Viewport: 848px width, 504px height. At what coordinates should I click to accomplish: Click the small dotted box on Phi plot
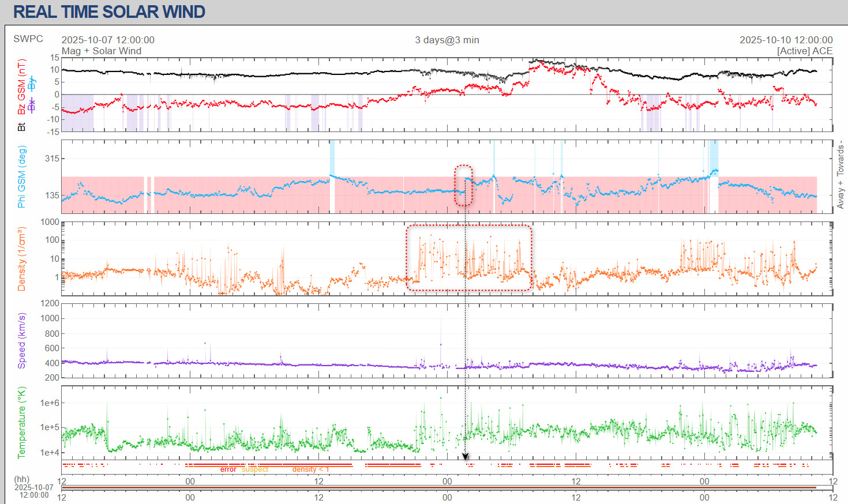point(463,185)
